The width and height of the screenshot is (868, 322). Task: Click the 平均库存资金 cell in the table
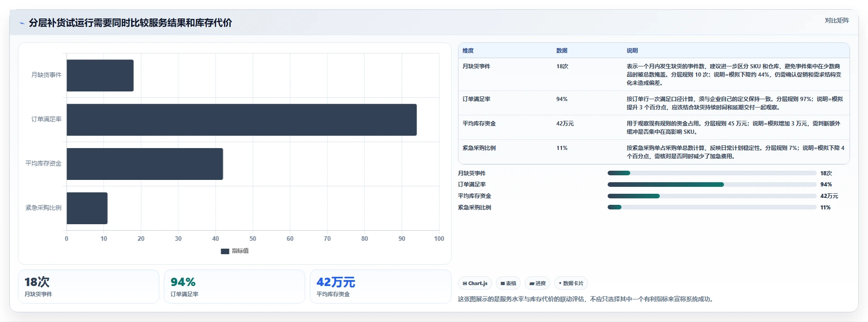479,124
